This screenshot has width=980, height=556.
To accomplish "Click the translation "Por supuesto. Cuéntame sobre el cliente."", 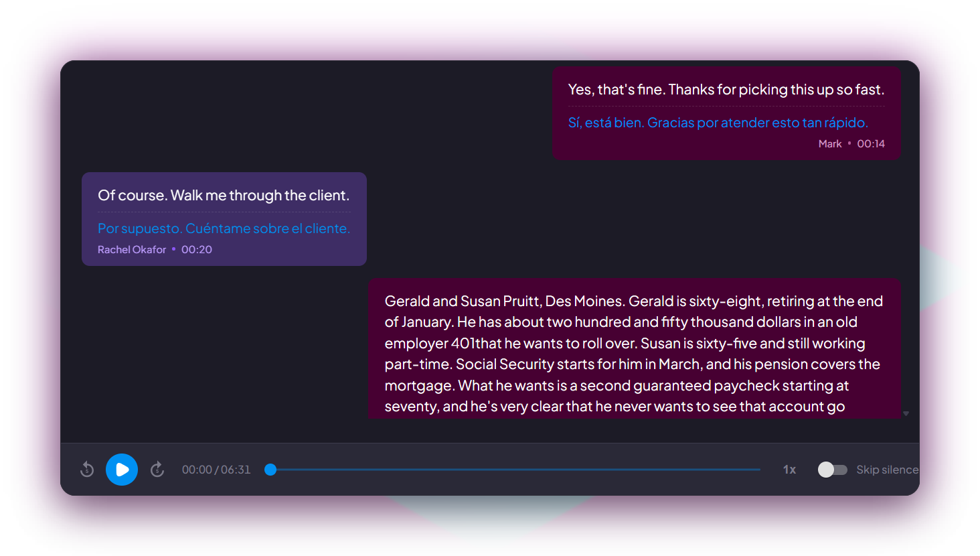I will click(224, 228).
